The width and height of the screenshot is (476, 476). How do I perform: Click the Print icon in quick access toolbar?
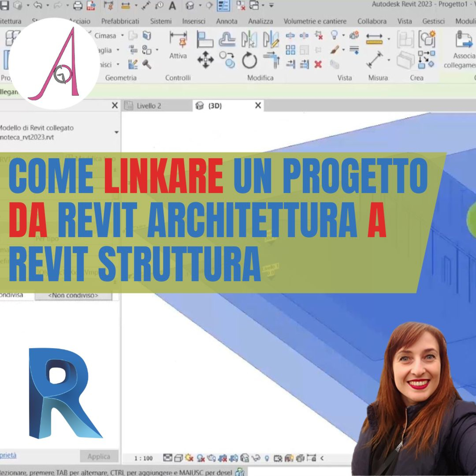click(78, 5)
